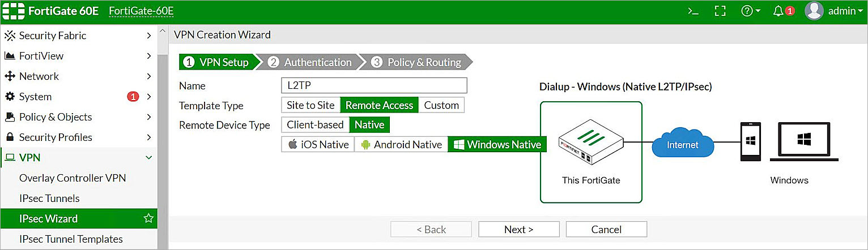Viewport: 868px width, 250px height.
Task: Click the "Dialup - Windows (Native L2TP/IPsec)" heading
Action: coord(626,87)
